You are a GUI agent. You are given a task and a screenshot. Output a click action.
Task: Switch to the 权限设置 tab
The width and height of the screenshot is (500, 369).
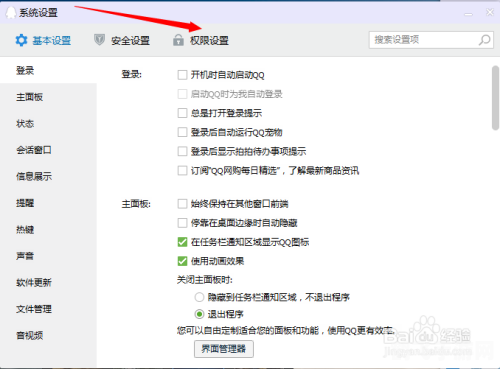pyautogui.click(x=201, y=40)
